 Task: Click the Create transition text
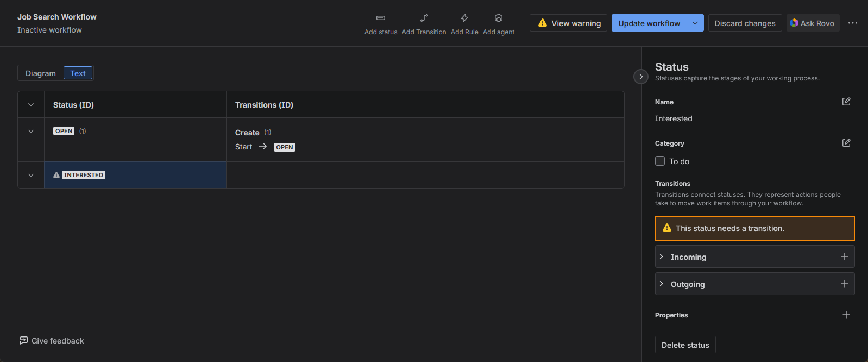tap(247, 133)
